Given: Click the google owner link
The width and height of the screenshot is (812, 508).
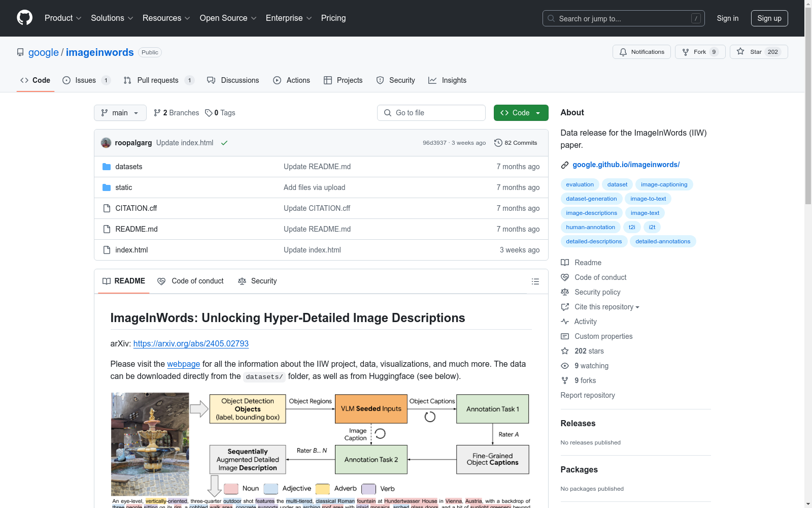Looking at the screenshot, I should tap(44, 52).
